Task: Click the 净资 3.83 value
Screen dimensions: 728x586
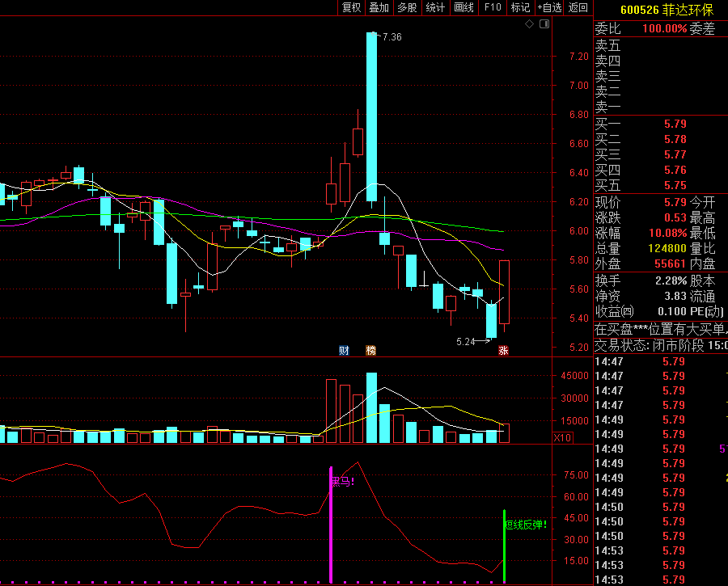Action: point(675,296)
